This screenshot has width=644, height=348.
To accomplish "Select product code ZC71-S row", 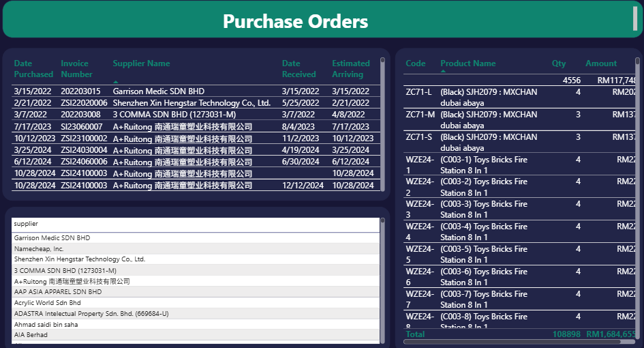I will coord(519,143).
